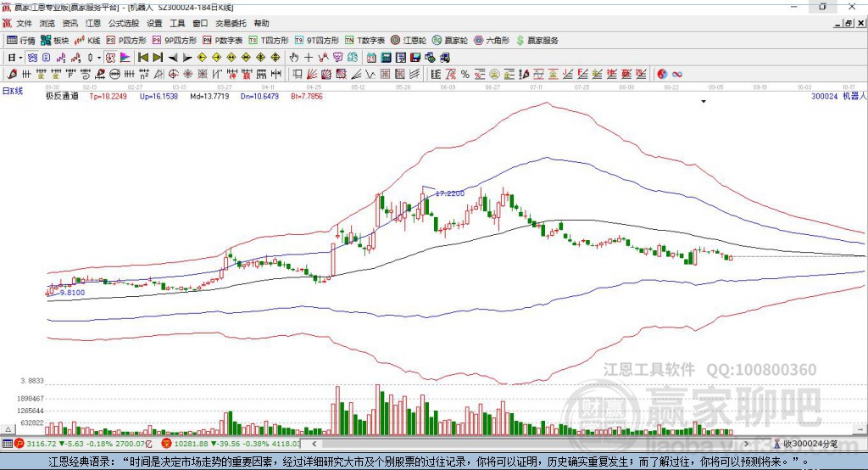
Task: Open the P数字表 tool
Action: tap(223, 41)
